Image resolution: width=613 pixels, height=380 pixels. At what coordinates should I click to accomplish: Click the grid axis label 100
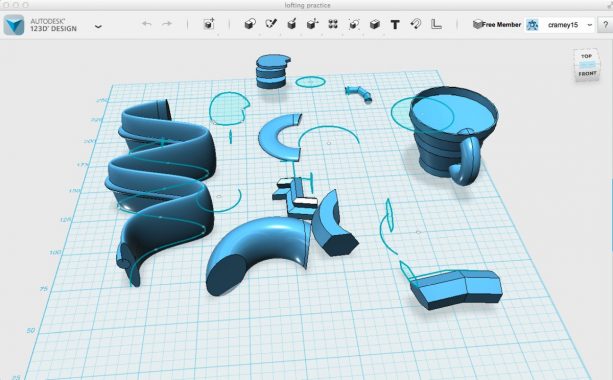55,253
